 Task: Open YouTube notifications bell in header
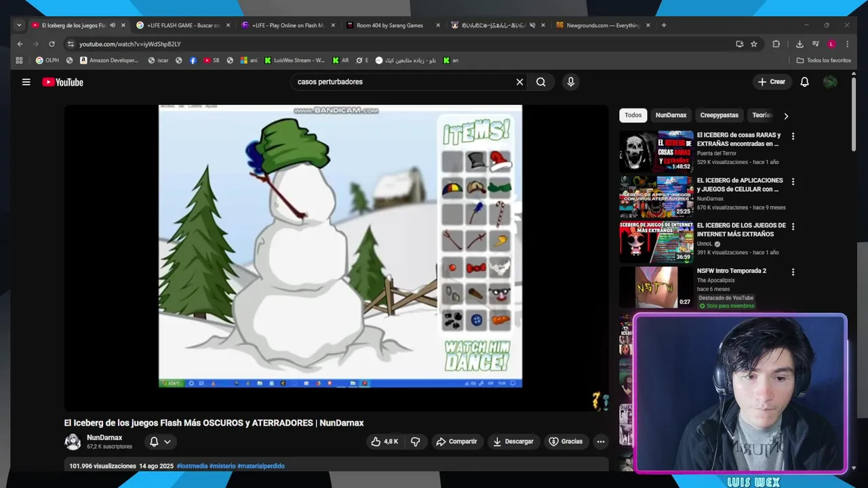pyautogui.click(x=804, y=82)
